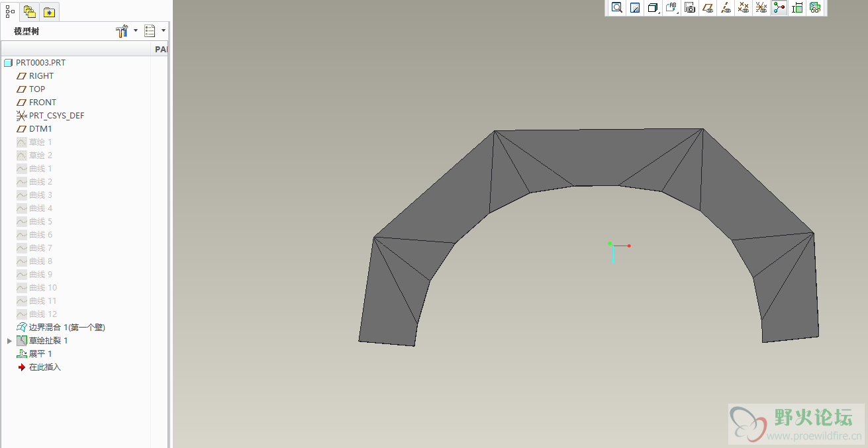This screenshot has height=448, width=868.
Task: Select 曲线 9 in model tree
Action: 40,275
